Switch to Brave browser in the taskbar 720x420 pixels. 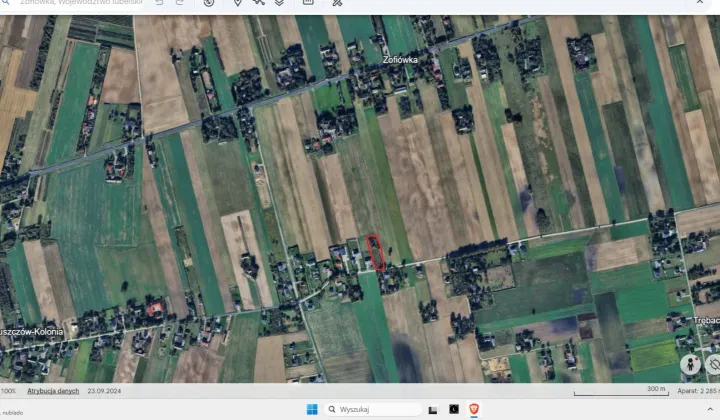pyautogui.click(x=474, y=409)
